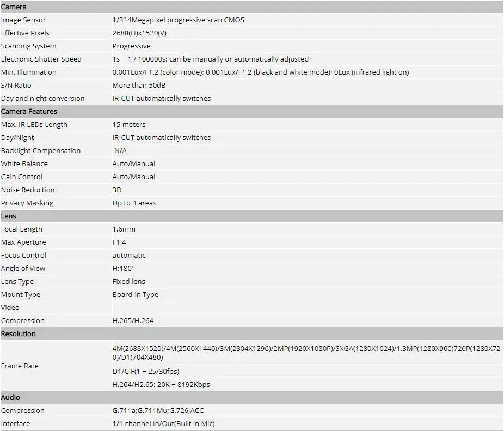504x431 pixels.
Task: Select the Image Sensor label cell
Action: pyautogui.click(x=56, y=20)
